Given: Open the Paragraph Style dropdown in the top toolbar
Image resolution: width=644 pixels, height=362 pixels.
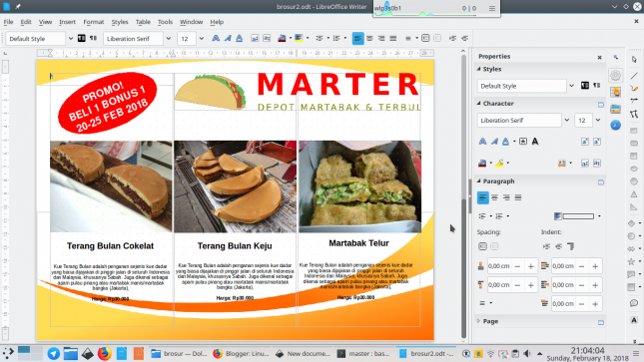Looking at the screenshot, I should (71, 39).
